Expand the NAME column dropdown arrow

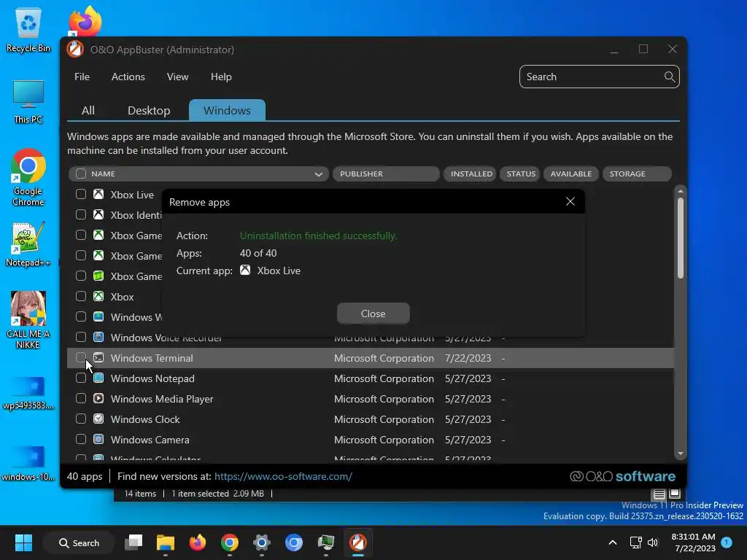click(x=319, y=174)
